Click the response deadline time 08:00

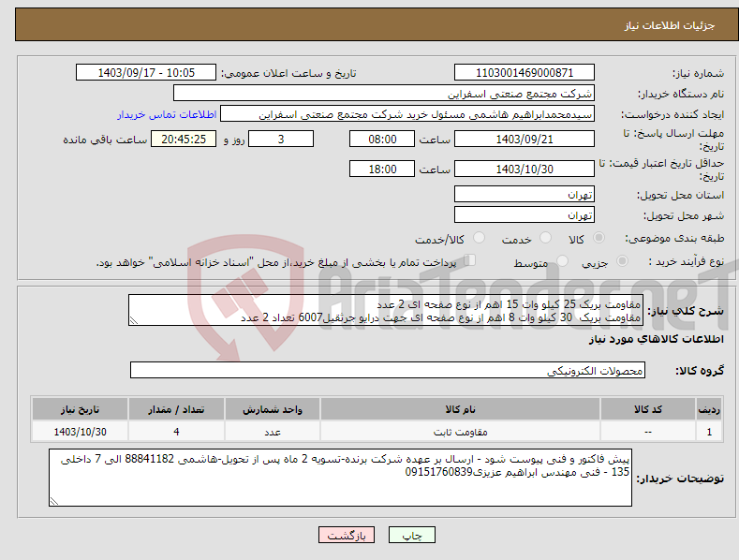click(382, 139)
